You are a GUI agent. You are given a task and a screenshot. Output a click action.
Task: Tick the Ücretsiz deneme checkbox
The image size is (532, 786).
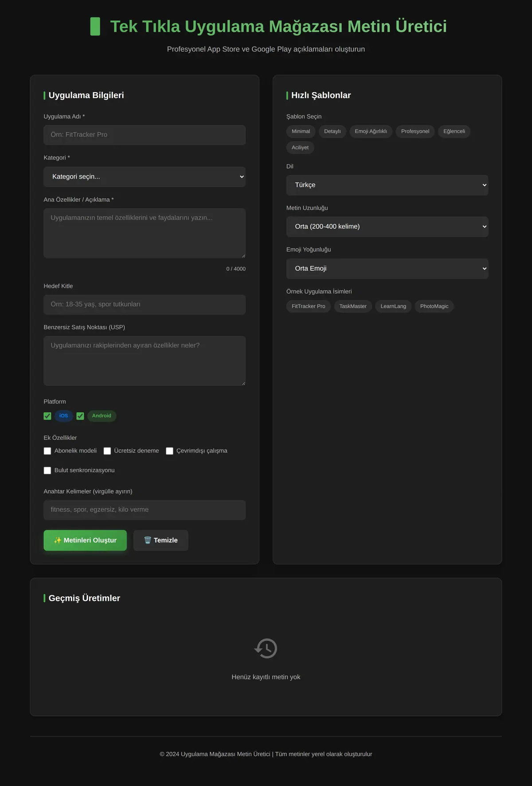[x=107, y=451]
